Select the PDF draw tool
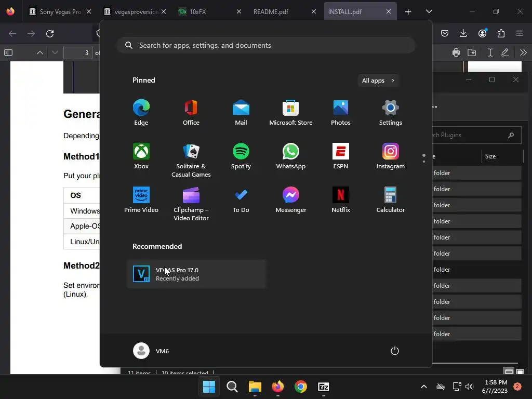 (x=505, y=52)
